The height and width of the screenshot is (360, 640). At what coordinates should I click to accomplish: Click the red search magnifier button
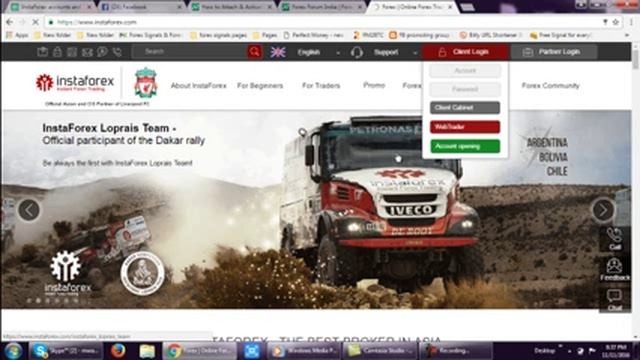point(255,52)
